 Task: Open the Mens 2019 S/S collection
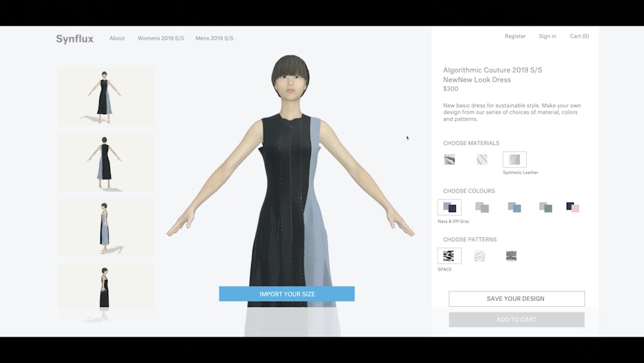[214, 39]
